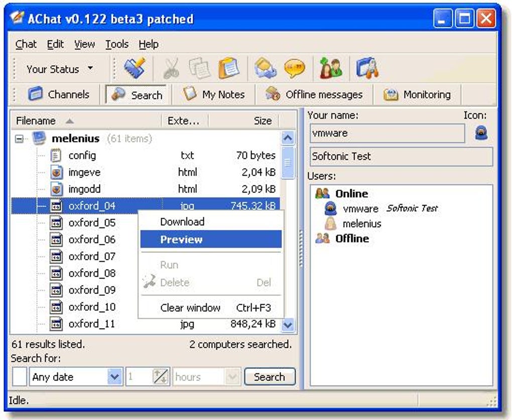Click the Copy pages toolbar icon
The height and width of the screenshot is (420, 512).
(199, 68)
